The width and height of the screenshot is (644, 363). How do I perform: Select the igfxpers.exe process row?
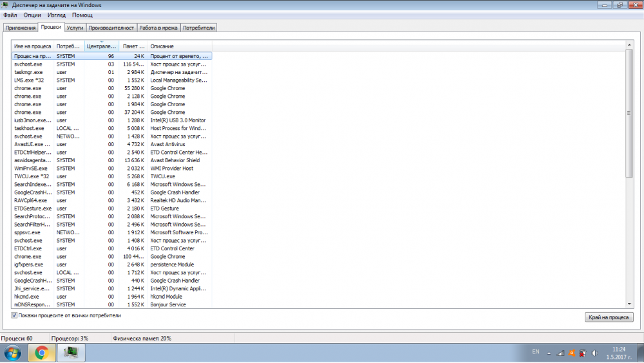111,265
